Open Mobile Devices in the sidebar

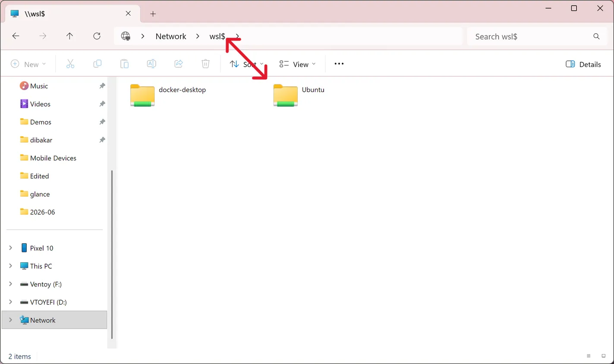(53, 158)
